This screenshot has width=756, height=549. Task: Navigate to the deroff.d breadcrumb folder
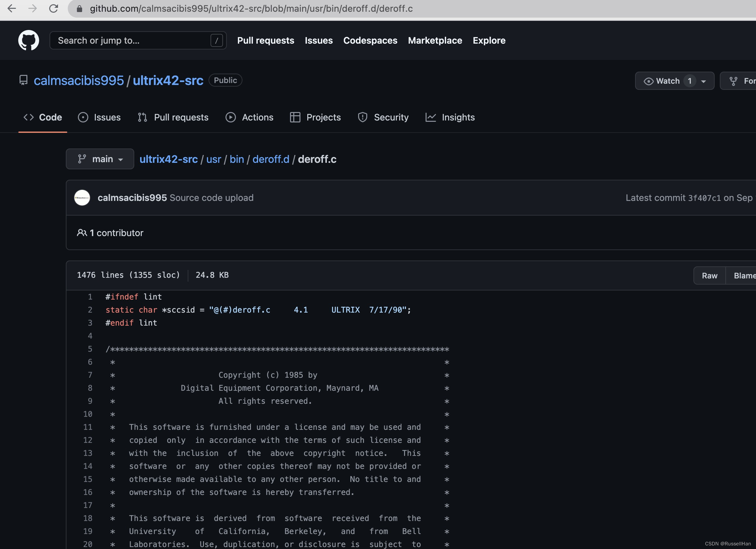click(271, 159)
